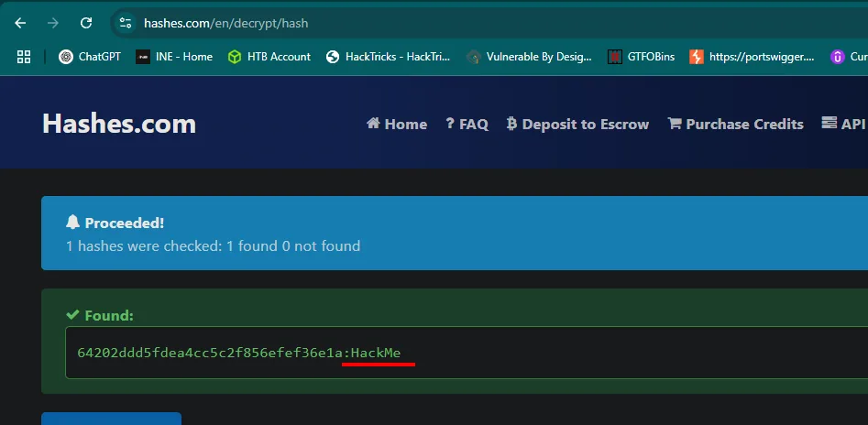This screenshot has width=868, height=425.
Task: Go back with browser back arrow
Action: 20,23
